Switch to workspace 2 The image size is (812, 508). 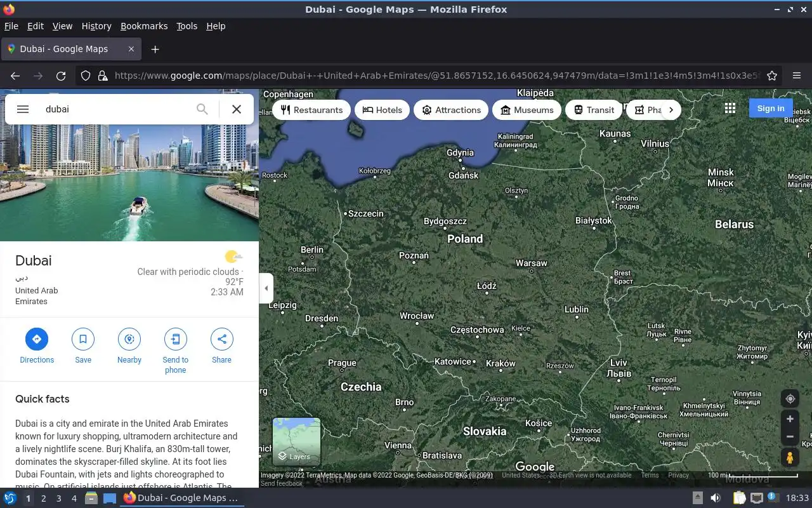tap(43, 498)
